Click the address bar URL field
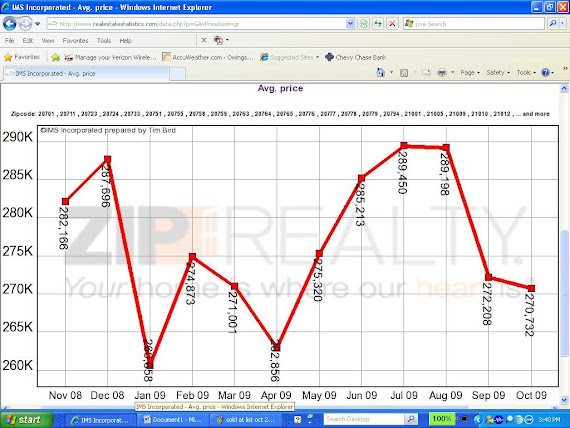This screenshot has height=428, width=570. coord(196,24)
